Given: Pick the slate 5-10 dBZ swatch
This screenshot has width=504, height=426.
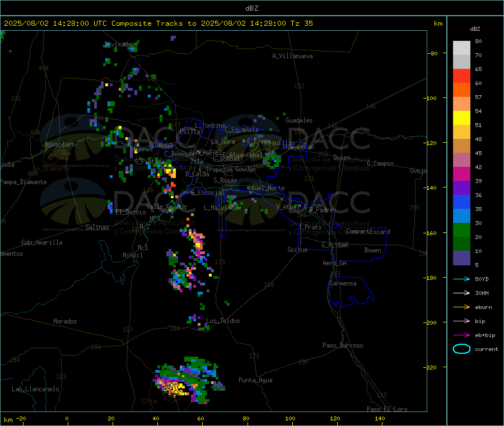Looking at the screenshot, I should pyautogui.click(x=461, y=258).
